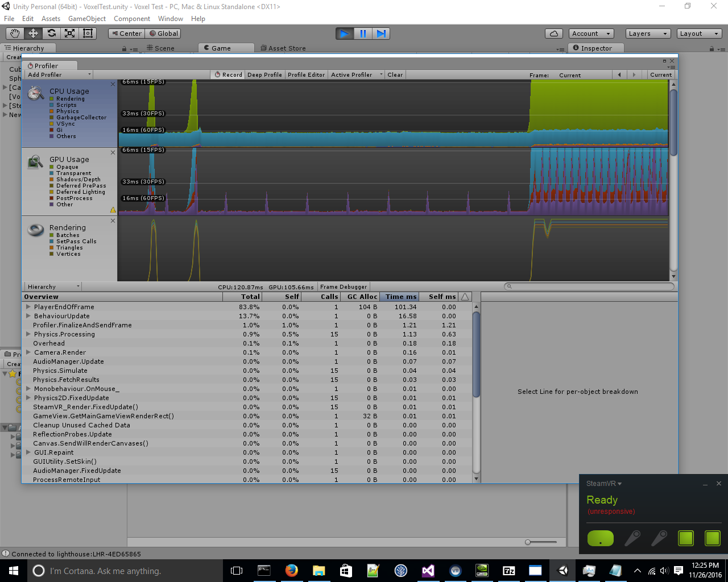This screenshot has width=728, height=582.
Task: Open the Account dropdown
Action: point(591,34)
